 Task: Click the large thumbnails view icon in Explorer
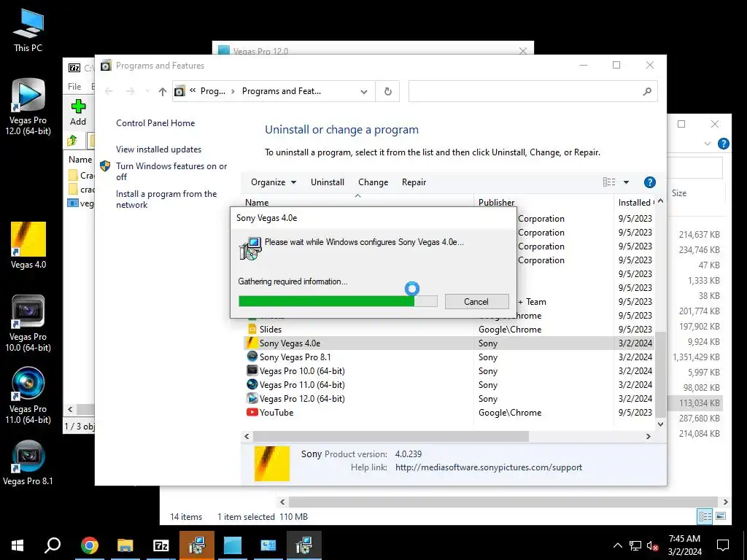(x=721, y=516)
